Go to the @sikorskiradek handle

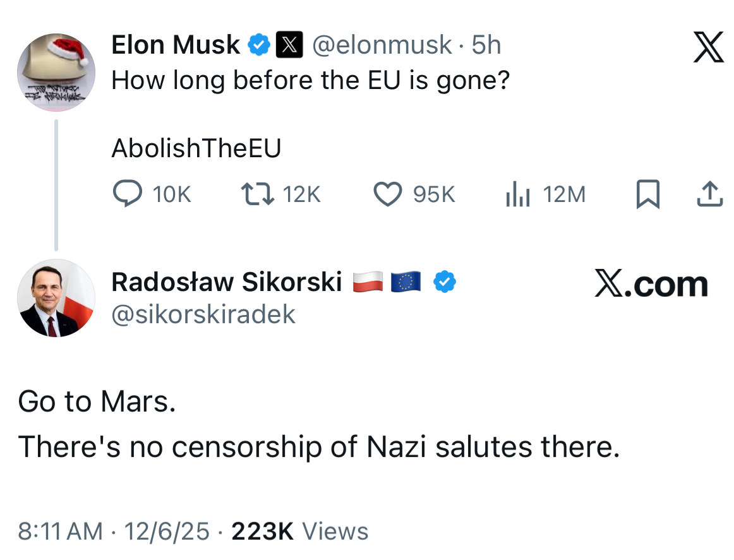coord(203,314)
